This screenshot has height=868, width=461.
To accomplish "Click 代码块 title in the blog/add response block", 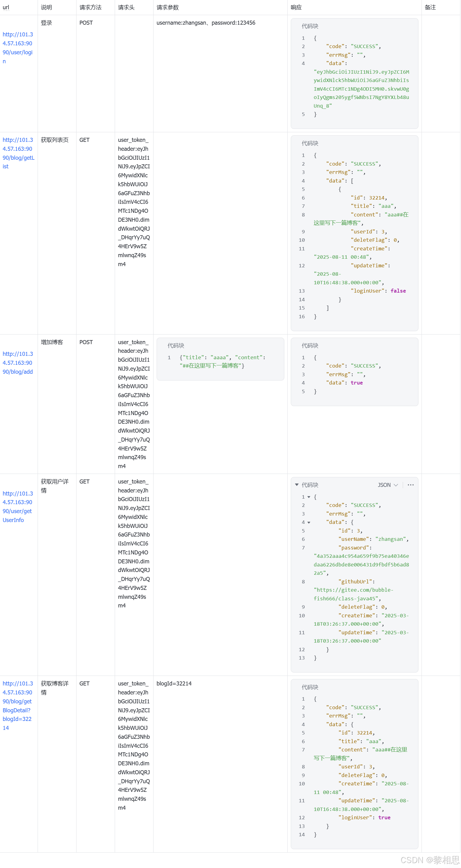I will click(310, 345).
